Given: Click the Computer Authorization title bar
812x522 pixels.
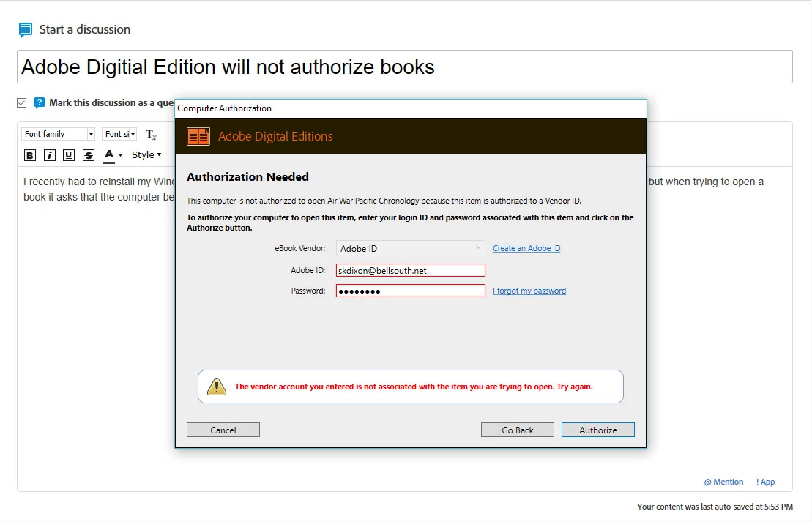Looking at the screenshot, I should pos(411,108).
